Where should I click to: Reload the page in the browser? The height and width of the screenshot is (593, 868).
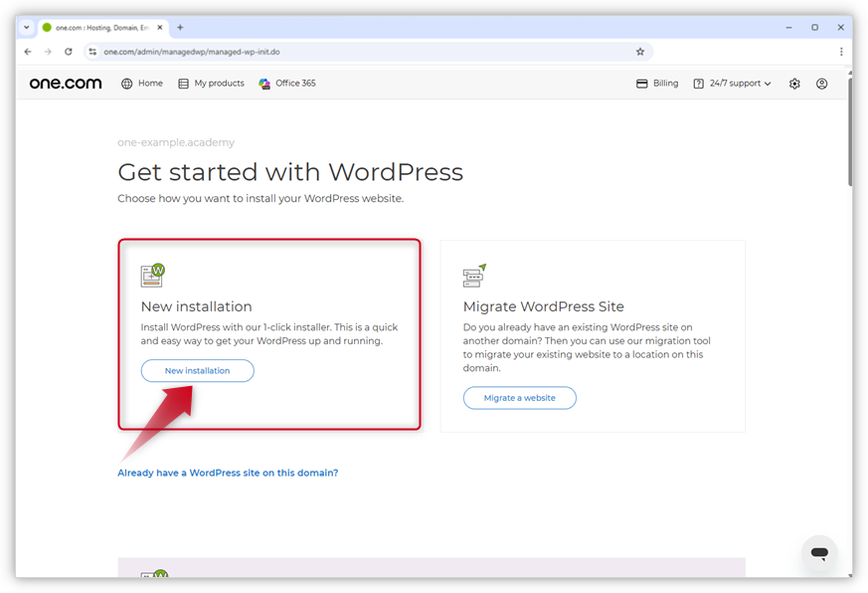point(69,52)
